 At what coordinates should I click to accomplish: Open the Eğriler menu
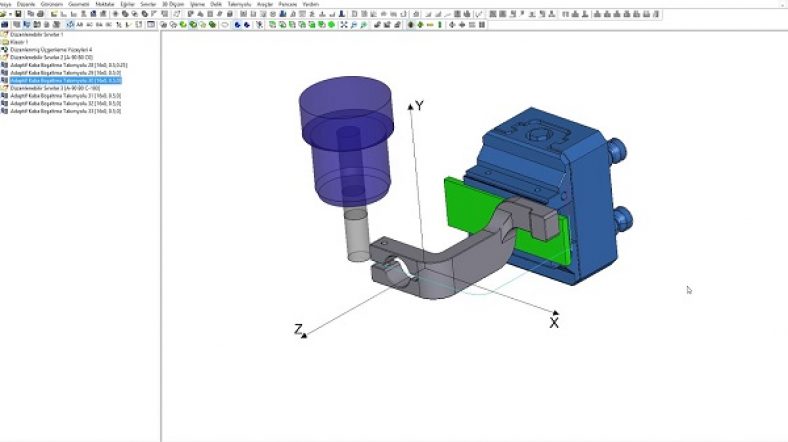(128, 4)
